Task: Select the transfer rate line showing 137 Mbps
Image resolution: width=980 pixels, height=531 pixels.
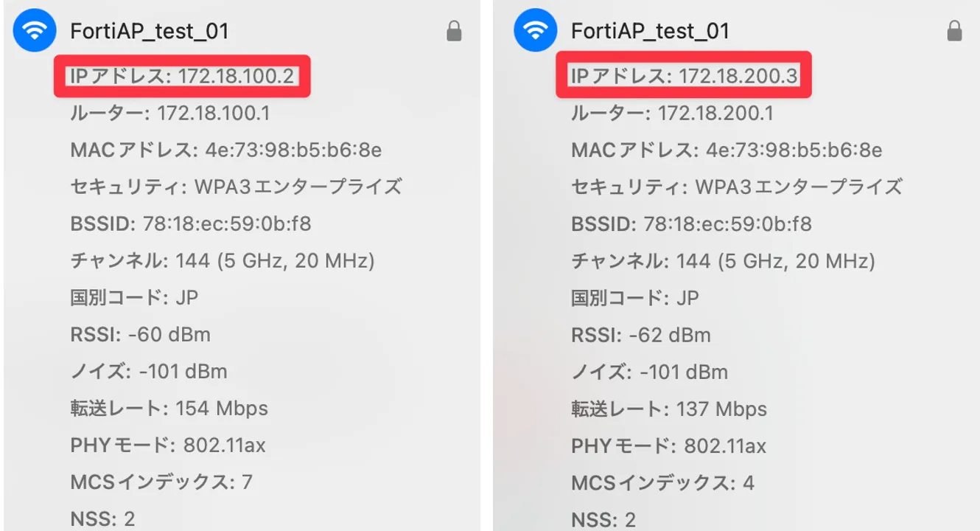Action: (669, 409)
